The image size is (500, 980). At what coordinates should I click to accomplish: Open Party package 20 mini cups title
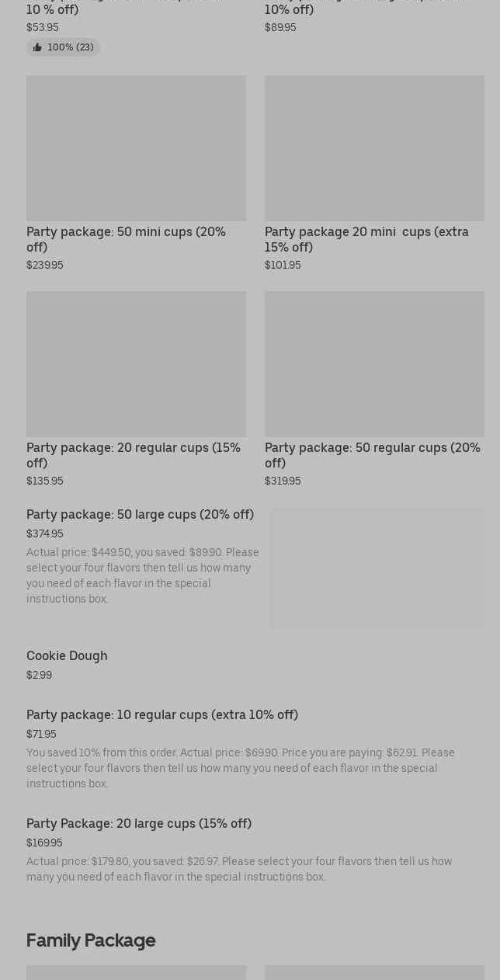pyautogui.click(x=366, y=239)
